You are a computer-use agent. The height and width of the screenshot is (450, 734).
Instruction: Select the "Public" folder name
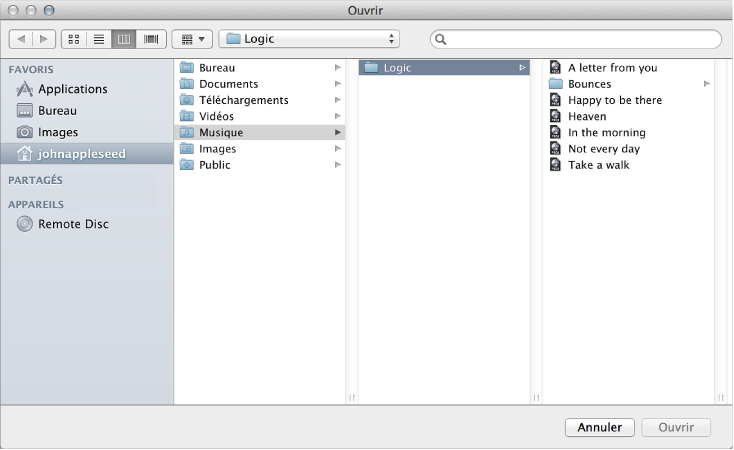click(214, 165)
